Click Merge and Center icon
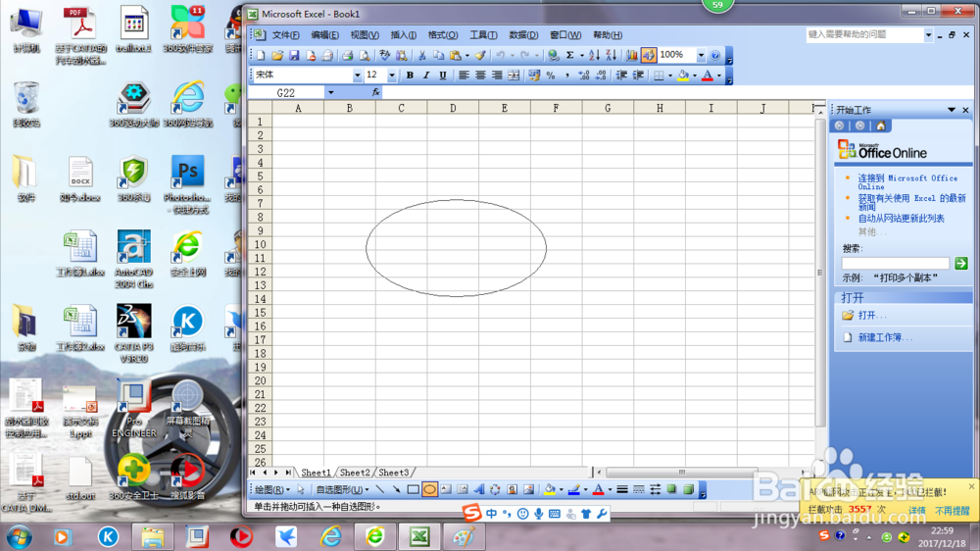Image resolution: width=980 pixels, height=551 pixels. (x=514, y=75)
